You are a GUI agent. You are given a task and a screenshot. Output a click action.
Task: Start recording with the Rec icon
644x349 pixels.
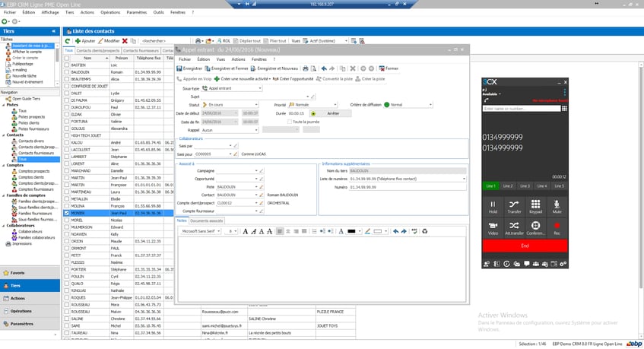[x=557, y=228]
